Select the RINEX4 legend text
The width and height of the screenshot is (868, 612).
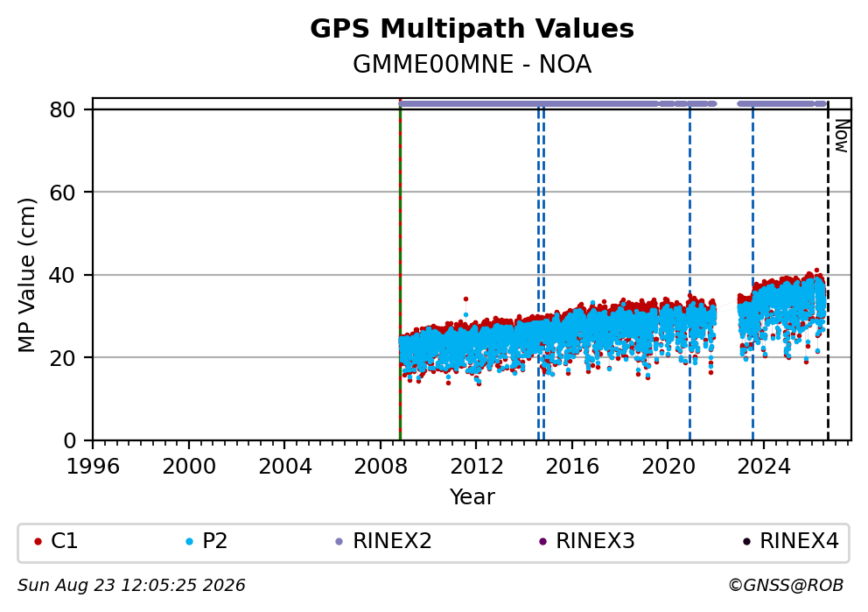[x=799, y=541]
